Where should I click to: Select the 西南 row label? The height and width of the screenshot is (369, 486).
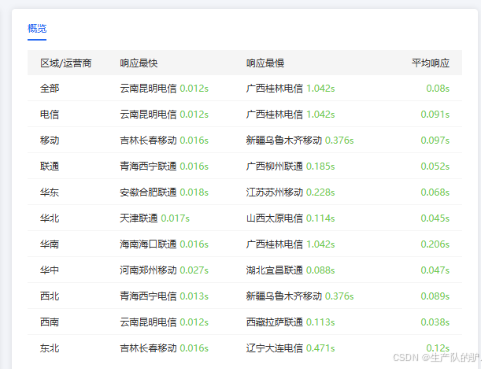(x=50, y=322)
